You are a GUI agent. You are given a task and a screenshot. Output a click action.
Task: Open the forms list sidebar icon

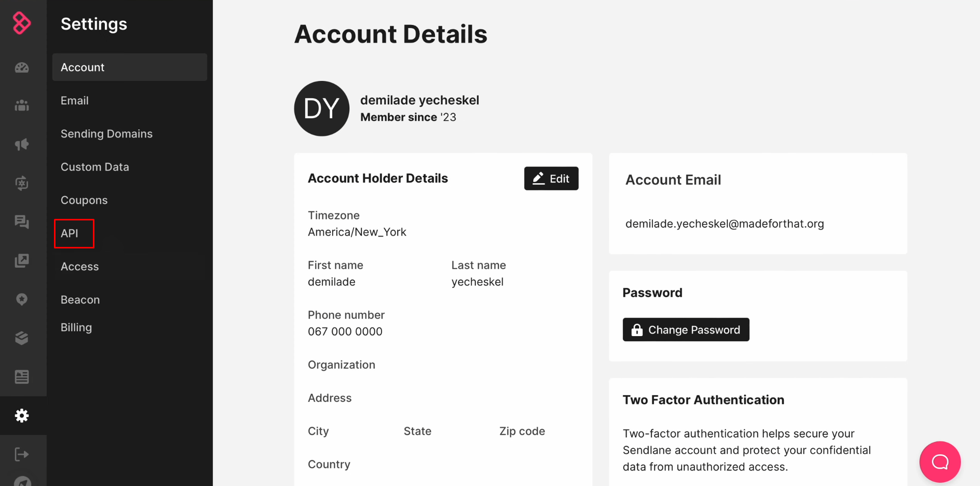tap(22, 377)
